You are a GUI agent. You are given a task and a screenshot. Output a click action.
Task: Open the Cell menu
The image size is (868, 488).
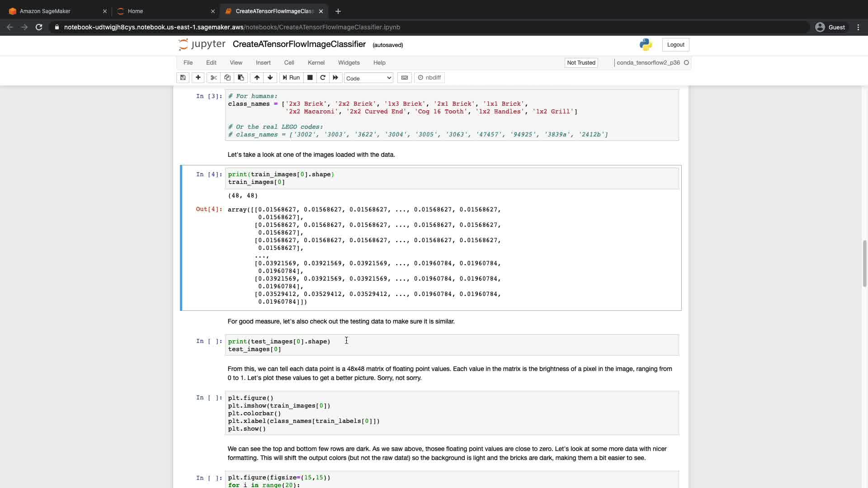[289, 63]
